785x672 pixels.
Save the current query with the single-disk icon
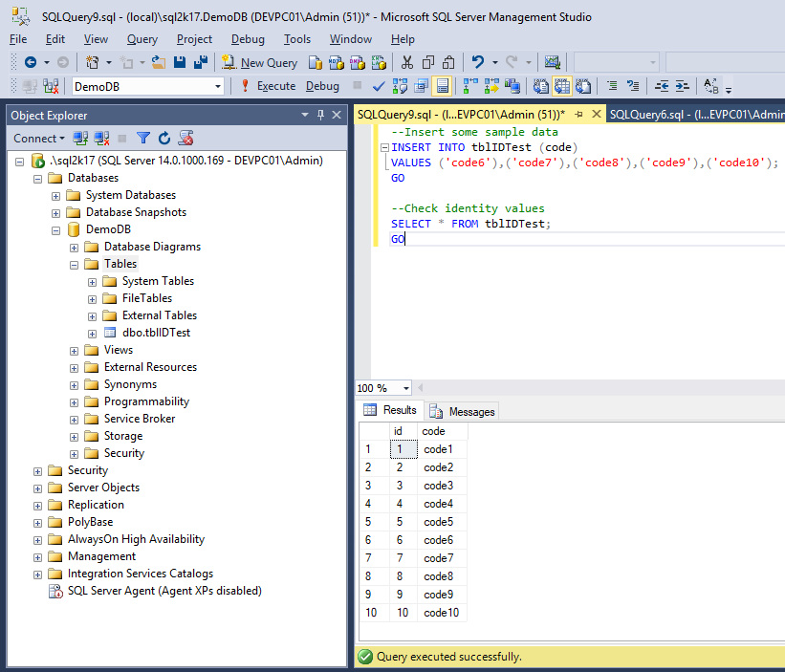point(180,62)
